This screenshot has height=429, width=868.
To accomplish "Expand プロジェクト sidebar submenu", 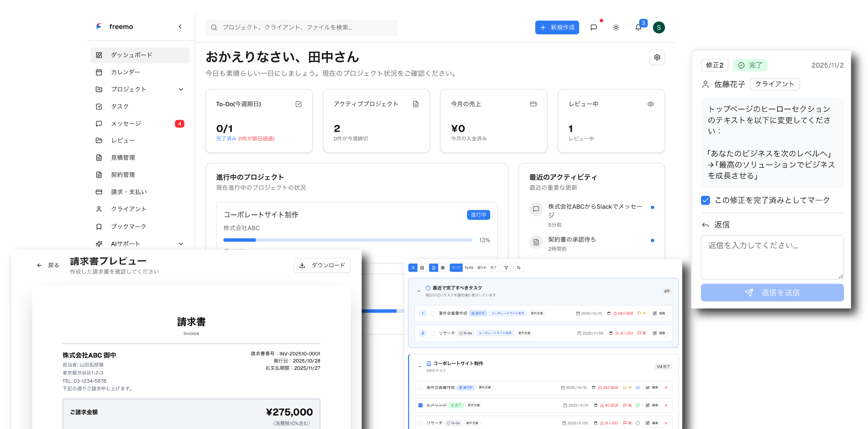I will point(181,89).
